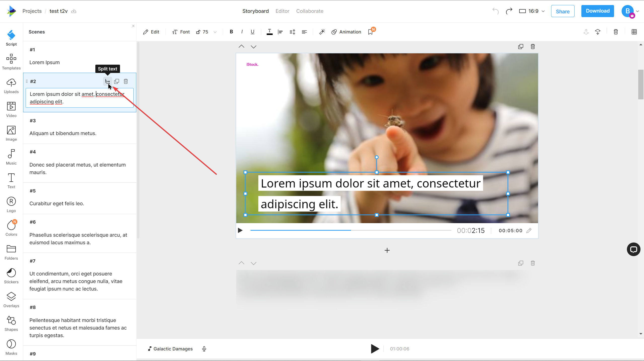Add a new scene with plus icon

coord(387,250)
